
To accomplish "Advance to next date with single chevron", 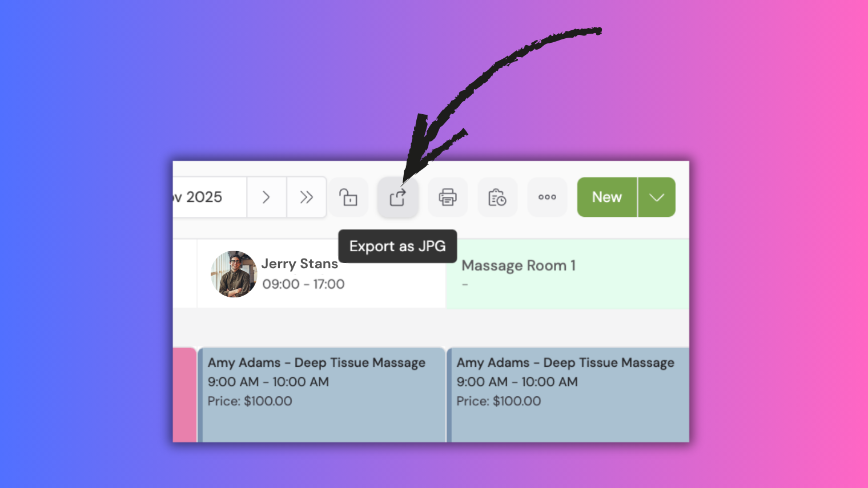I will tap(267, 197).
